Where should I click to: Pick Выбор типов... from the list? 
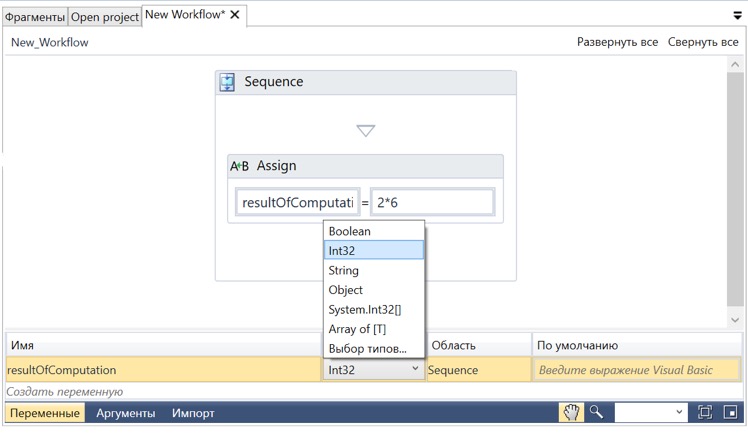[368, 348]
